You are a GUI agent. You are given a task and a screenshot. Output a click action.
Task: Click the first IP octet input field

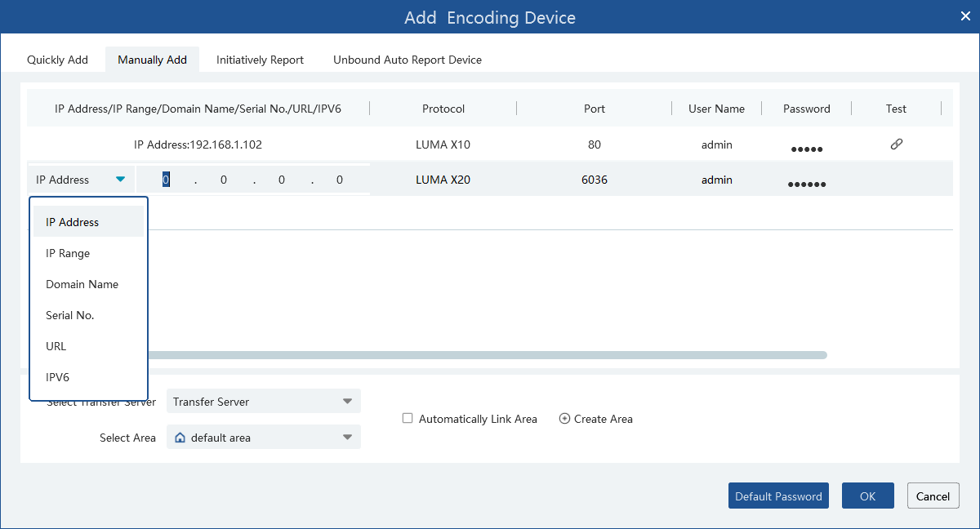(x=166, y=179)
